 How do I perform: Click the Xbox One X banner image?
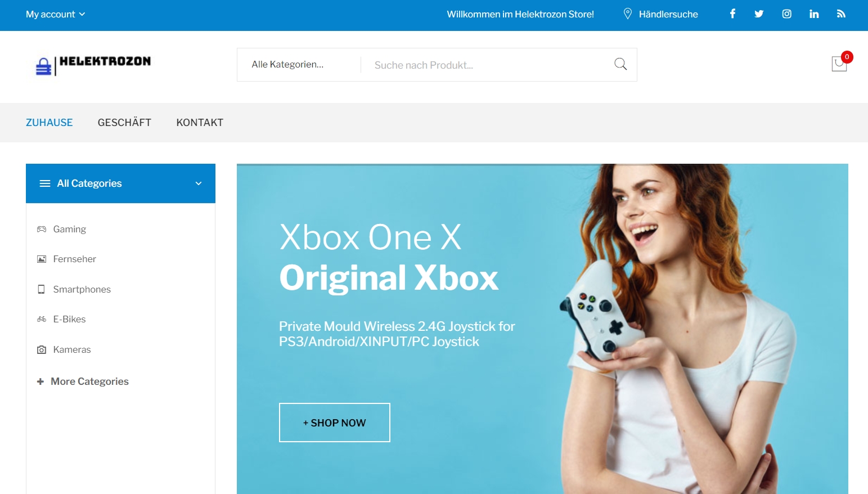pos(542,329)
